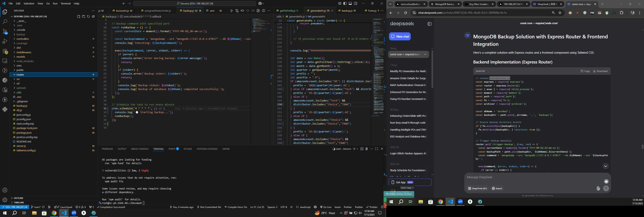Refresh the Explorer file tree
The image size is (644, 217).
coord(88,16)
